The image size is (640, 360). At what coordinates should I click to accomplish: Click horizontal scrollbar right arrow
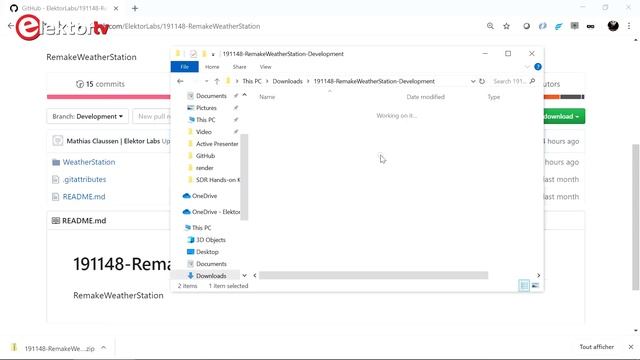pyautogui.click(x=538, y=276)
